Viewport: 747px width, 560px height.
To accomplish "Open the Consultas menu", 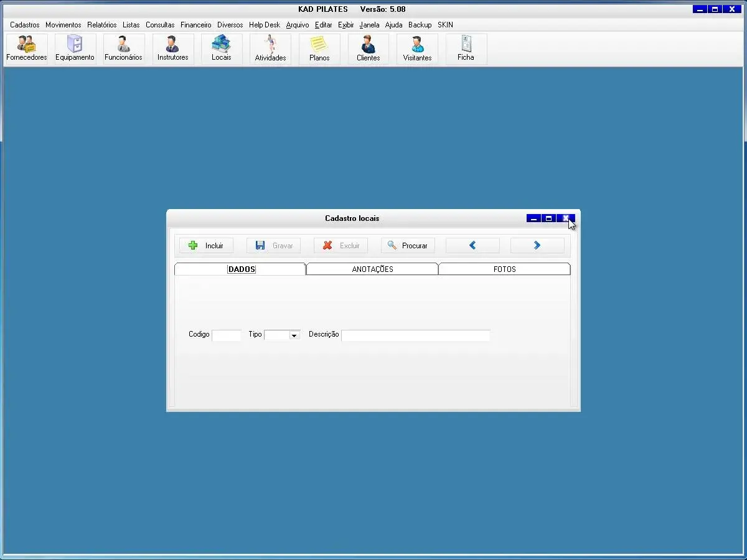I will 160,25.
